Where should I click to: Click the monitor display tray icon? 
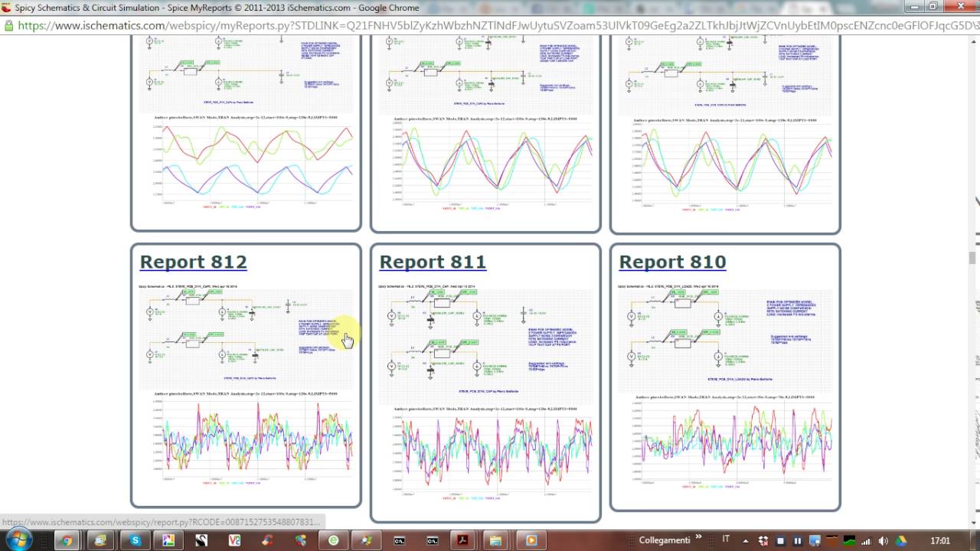click(815, 541)
